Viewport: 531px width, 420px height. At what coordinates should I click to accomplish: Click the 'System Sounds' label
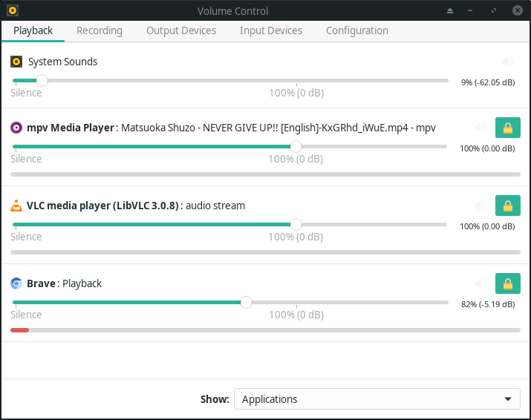(62, 62)
